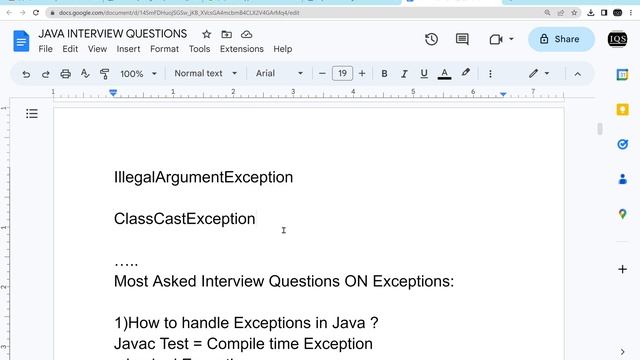Decrease font size with minus button
640x360 pixels.
pyautogui.click(x=322, y=73)
